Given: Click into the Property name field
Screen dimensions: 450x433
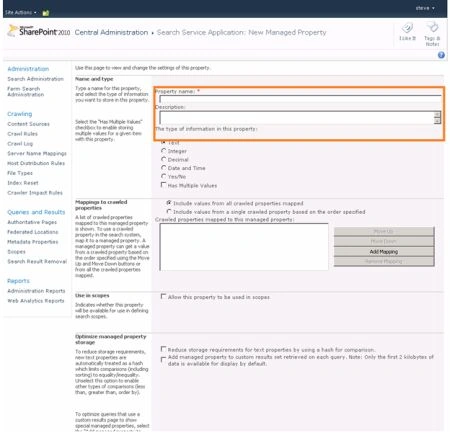Looking at the screenshot, I should point(300,99).
